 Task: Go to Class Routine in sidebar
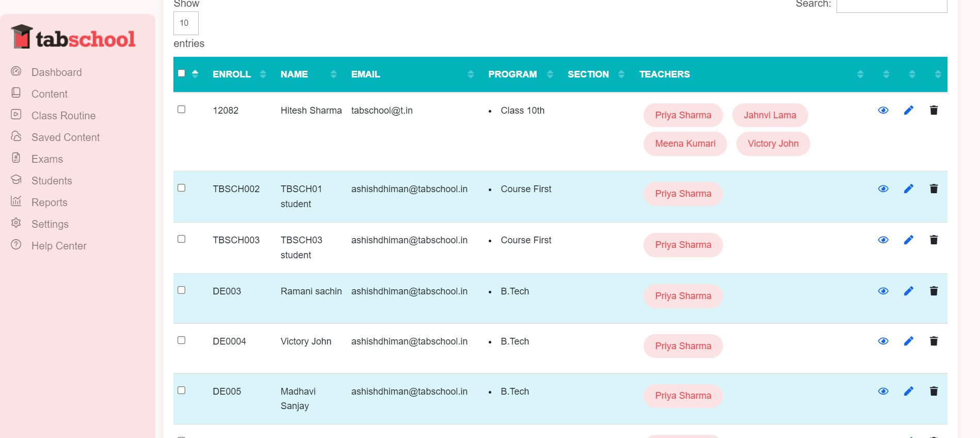[63, 116]
